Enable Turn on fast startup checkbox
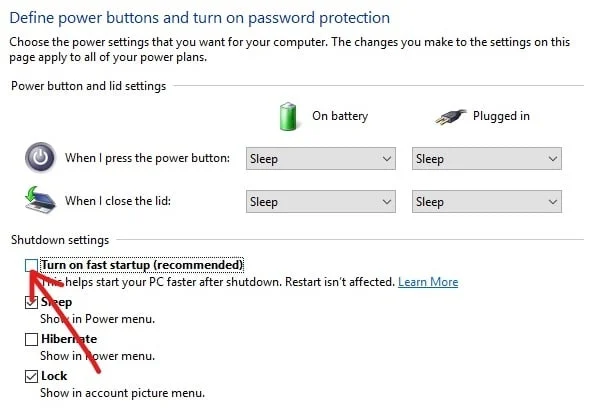 [32, 265]
